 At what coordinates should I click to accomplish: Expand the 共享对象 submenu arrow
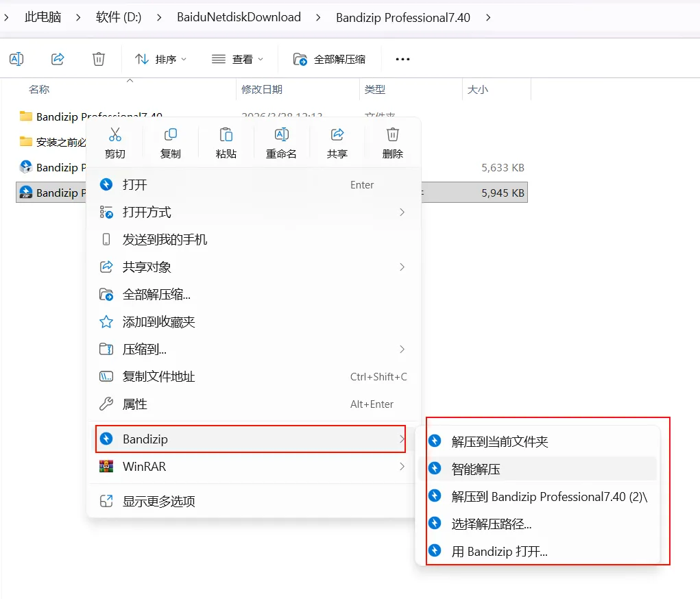tap(402, 267)
